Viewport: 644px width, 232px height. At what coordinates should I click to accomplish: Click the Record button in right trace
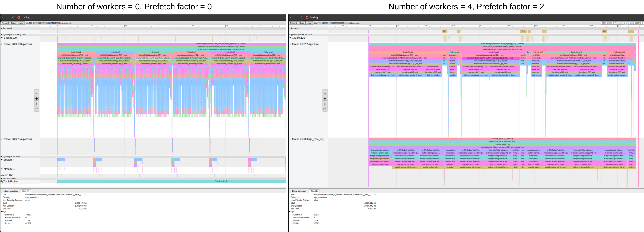click(293, 23)
